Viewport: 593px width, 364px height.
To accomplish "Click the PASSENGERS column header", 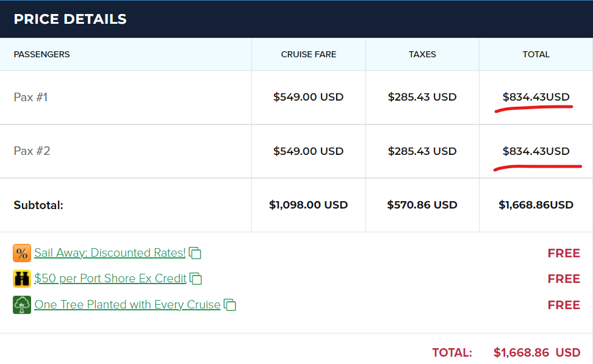I will [x=41, y=54].
